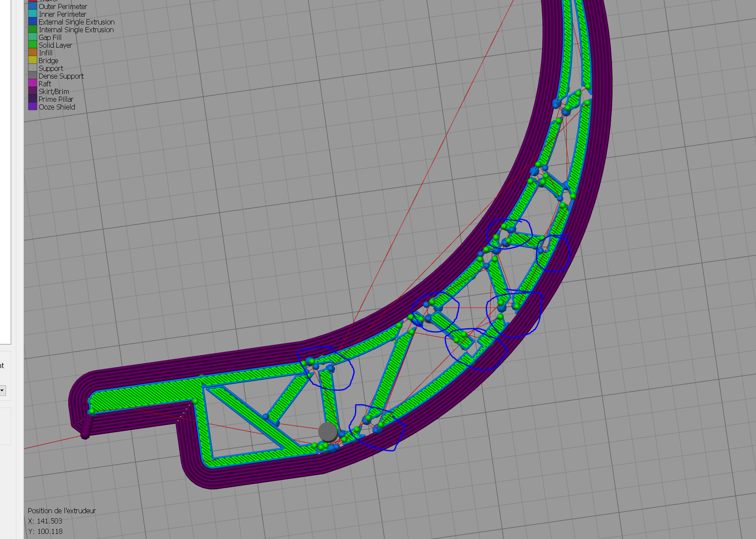Select the Internal Single Extrusion color swatch
Viewport: 756px width, 539px height.
(x=33, y=30)
